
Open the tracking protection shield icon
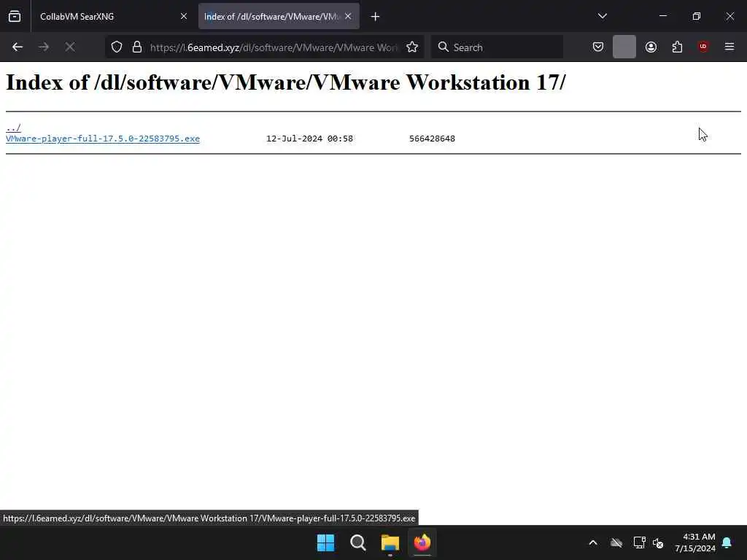[x=117, y=47]
